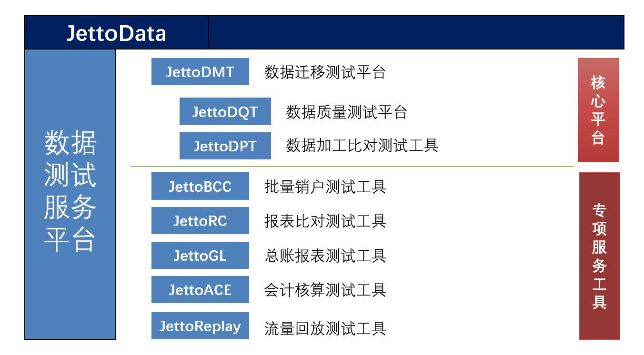Select the 核心平台 red label
644x355 pixels.
[598, 110]
